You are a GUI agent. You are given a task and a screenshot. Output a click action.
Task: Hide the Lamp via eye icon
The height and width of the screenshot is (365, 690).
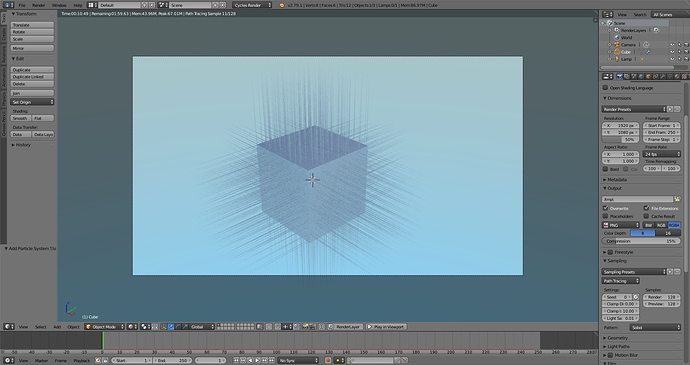tap(672, 59)
